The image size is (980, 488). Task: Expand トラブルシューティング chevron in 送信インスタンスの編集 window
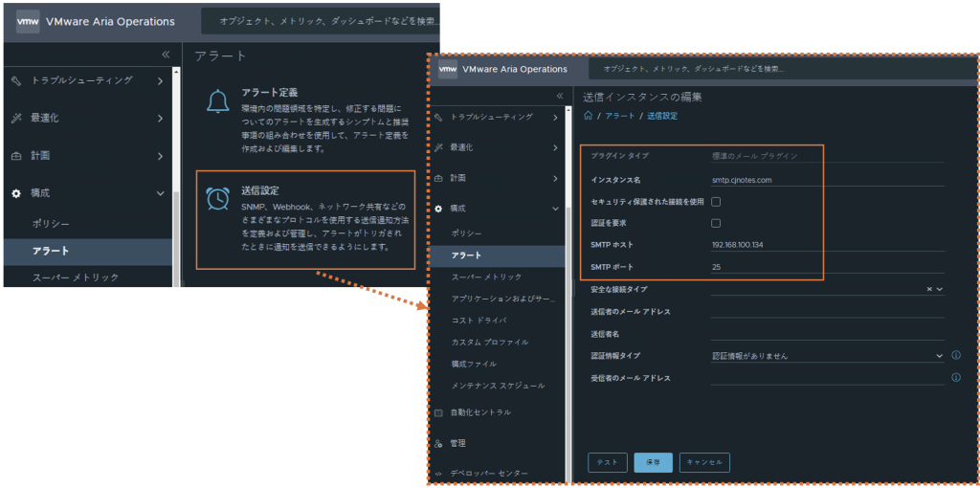[x=556, y=117]
